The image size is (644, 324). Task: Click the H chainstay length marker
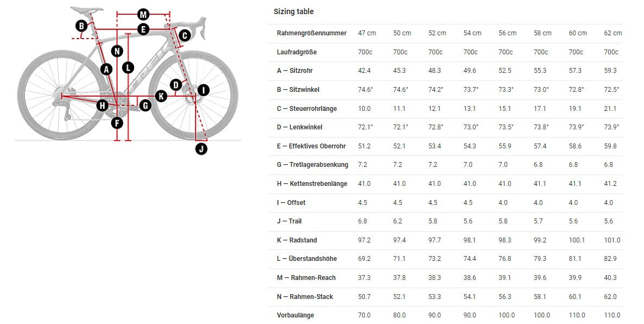pyautogui.click(x=102, y=105)
